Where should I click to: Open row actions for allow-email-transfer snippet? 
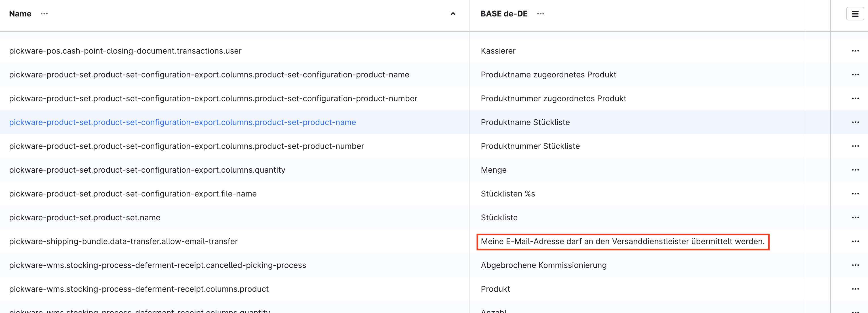pyautogui.click(x=855, y=241)
